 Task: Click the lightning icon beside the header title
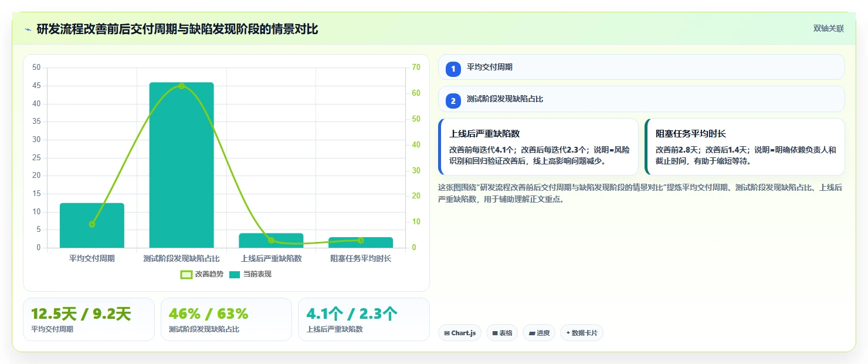click(x=28, y=29)
